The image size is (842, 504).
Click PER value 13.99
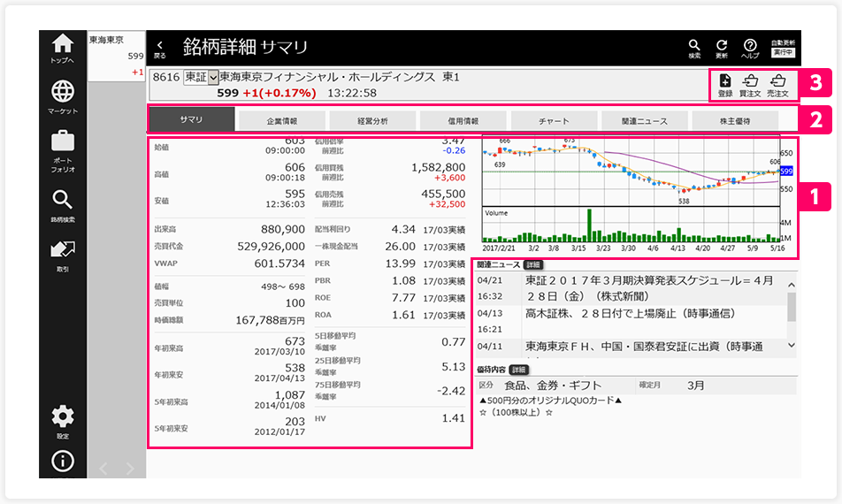400,263
